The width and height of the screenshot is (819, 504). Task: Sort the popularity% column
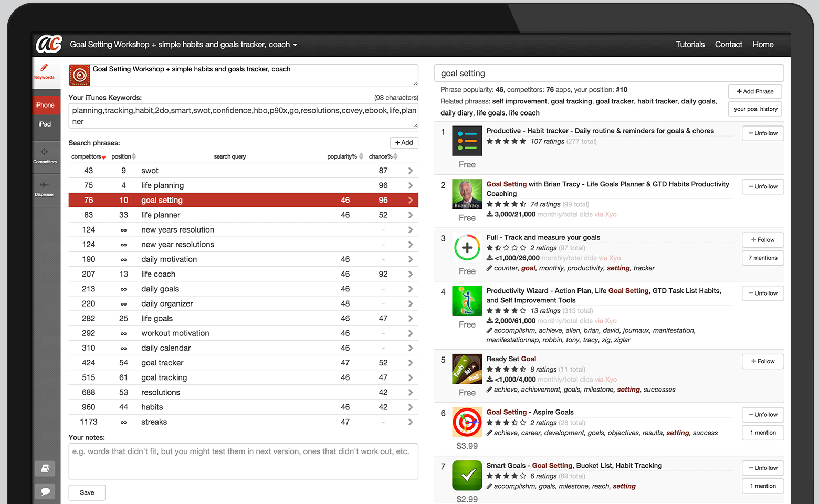coord(361,156)
